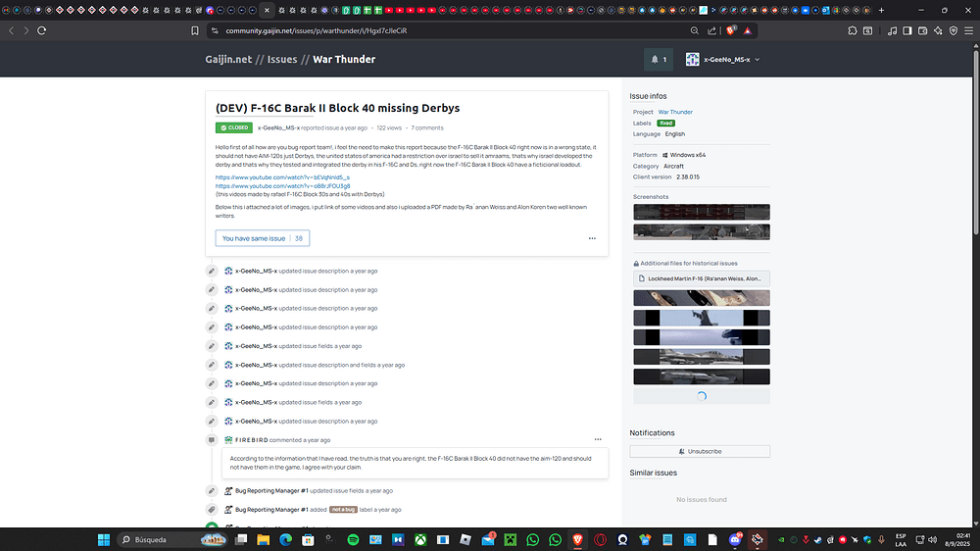Open the Brave browser taskbar icon
Viewport: 980px width, 551px height.
(x=577, y=539)
